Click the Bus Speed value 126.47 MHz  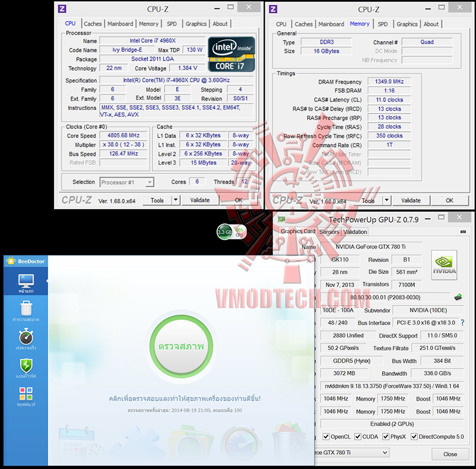(x=124, y=153)
